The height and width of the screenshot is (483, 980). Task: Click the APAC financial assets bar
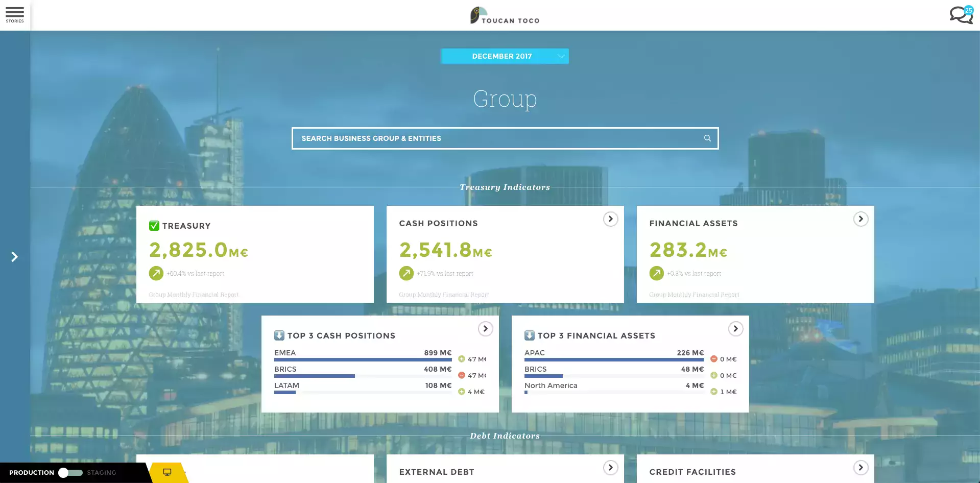click(x=614, y=359)
